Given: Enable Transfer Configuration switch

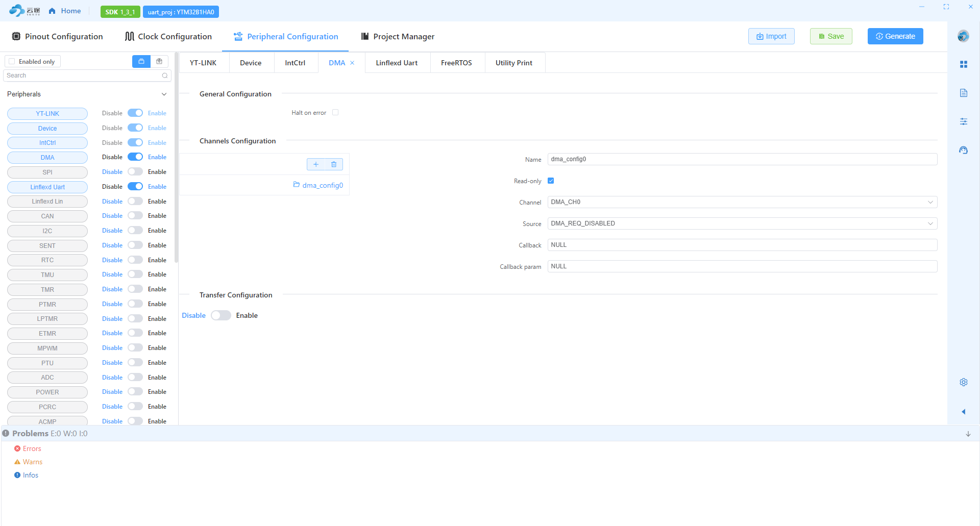Looking at the screenshot, I should click(221, 316).
